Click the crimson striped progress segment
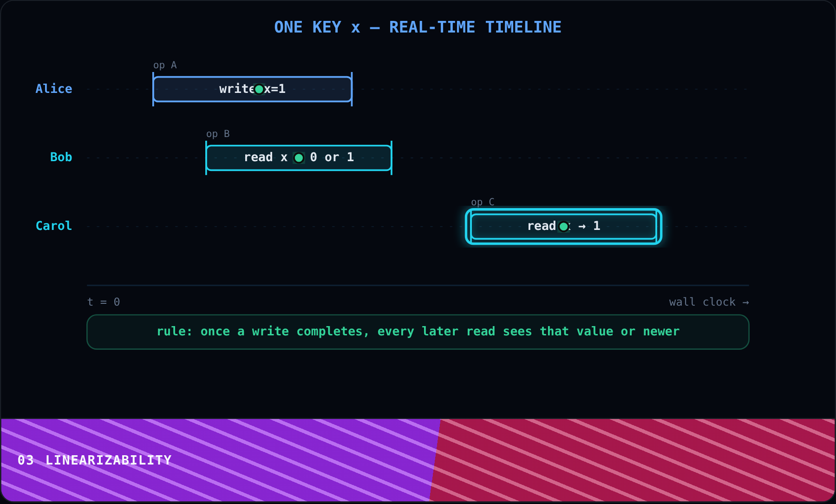This screenshot has width=836, height=504. click(x=633, y=460)
